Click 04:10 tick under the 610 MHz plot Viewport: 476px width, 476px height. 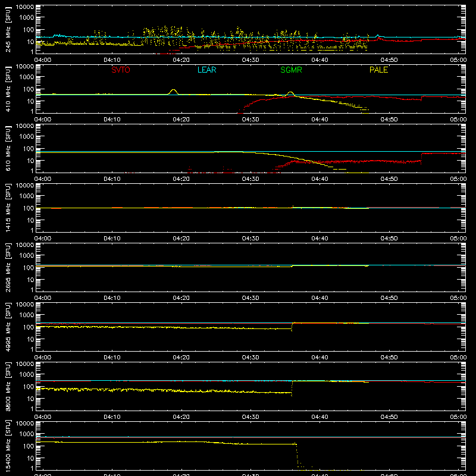(x=112, y=179)
